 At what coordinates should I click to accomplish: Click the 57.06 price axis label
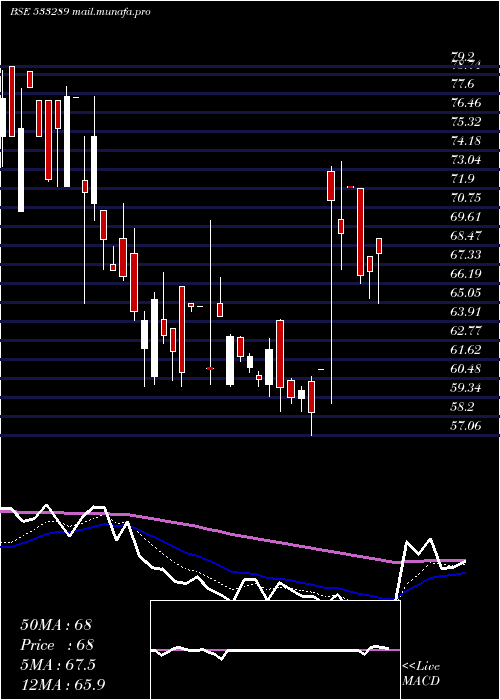point(466,426)
